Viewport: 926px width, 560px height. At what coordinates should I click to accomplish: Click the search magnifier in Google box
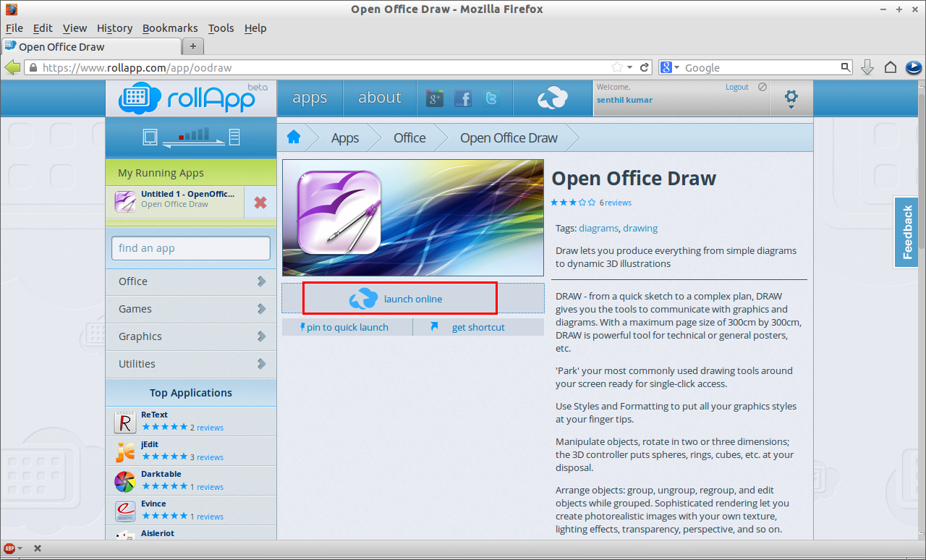[846, 67]
